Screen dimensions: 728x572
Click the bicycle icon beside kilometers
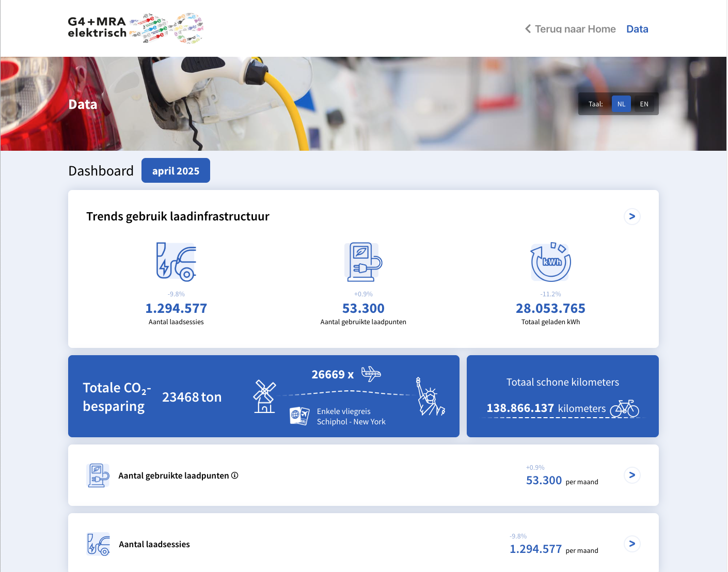coord(624,408)
